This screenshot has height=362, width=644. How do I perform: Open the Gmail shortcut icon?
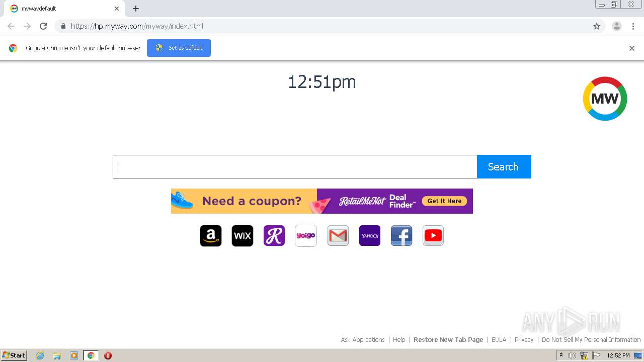click(338, 236)
